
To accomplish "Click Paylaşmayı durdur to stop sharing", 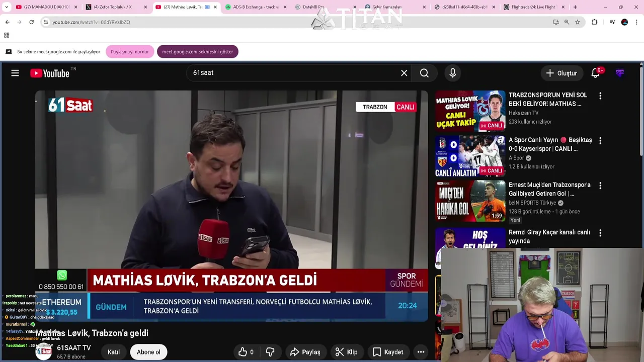I will tap(130, 52).
